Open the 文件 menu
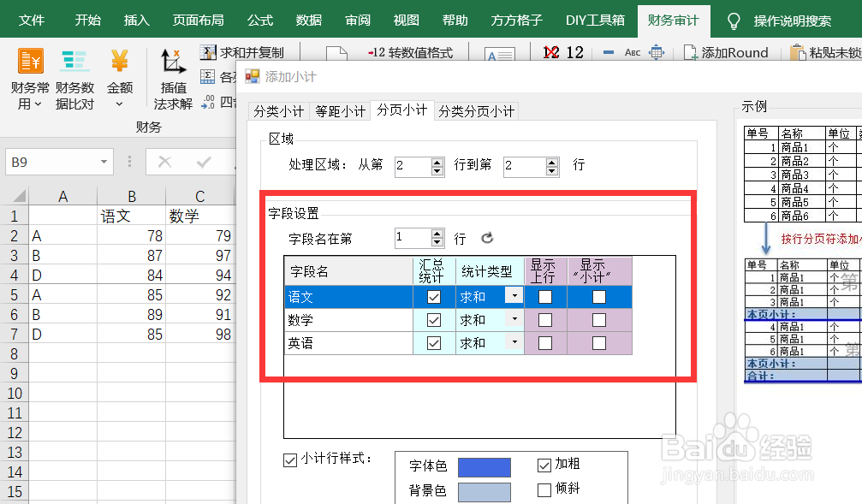 [x=32, y=21]
